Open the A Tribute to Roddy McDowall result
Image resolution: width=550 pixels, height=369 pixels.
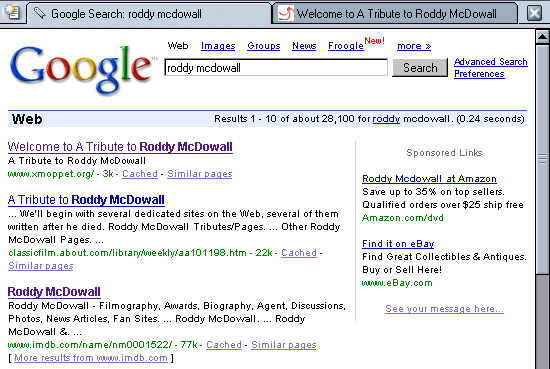pos(86,200)
